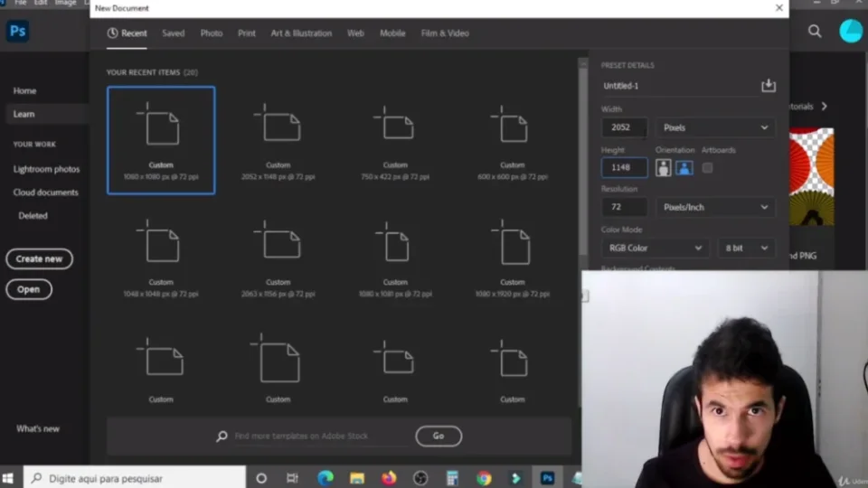Click the Width field showing 2052

tap(624, 127)
